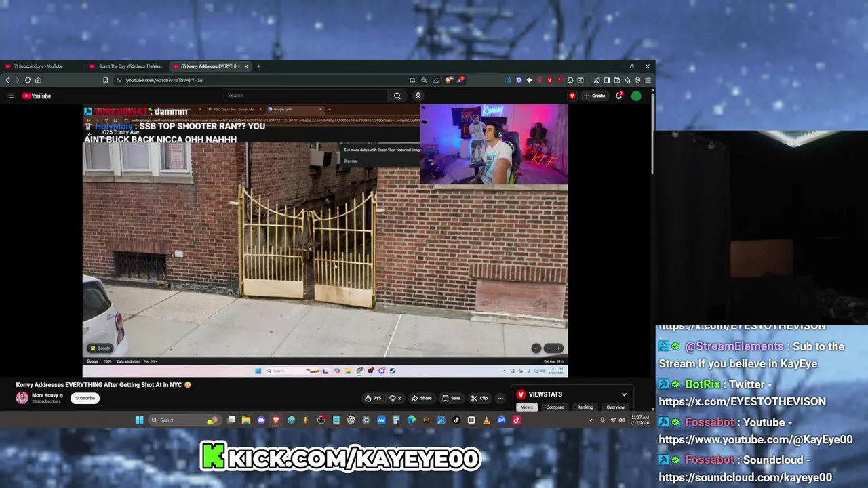Open the YouTube hamburger guide menu
The width and height of the screenshot is (868, 488).
tap(11, 96)
